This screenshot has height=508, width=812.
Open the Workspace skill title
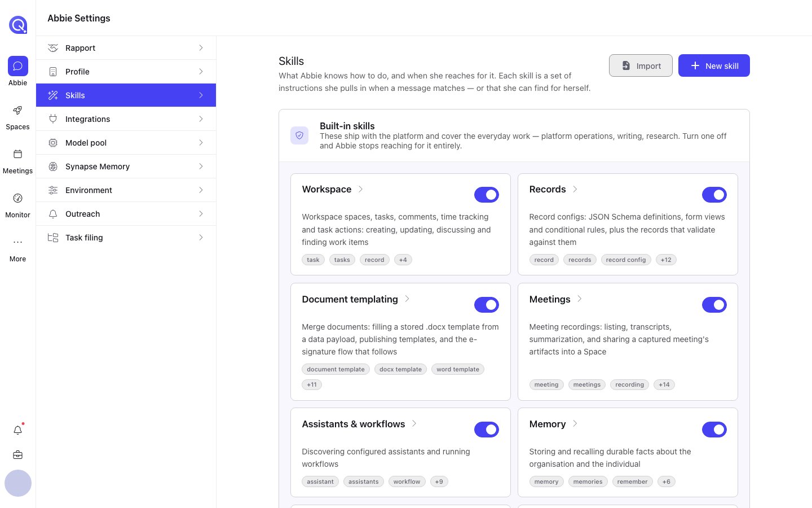[x=326, y=189]
